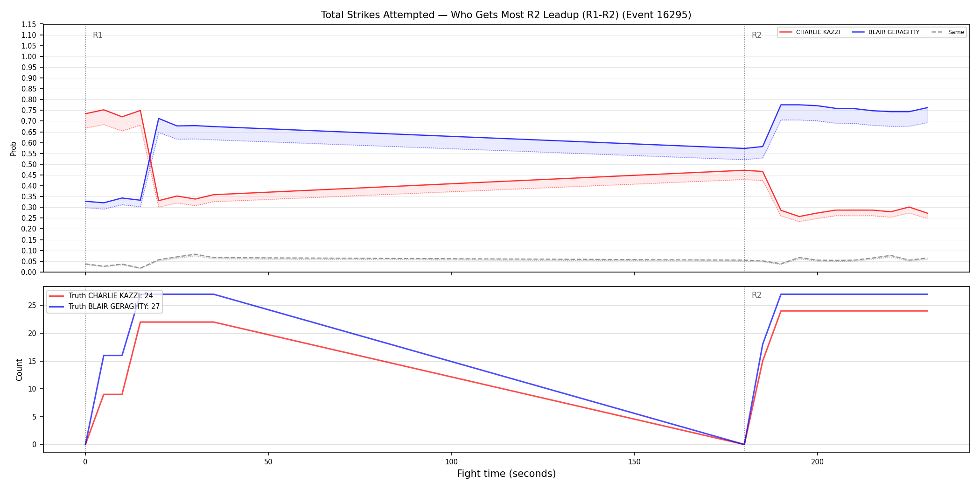Click the 25 tick on count axis
The height and width of the screenshot is (490, 980).
tap(32, 306)
